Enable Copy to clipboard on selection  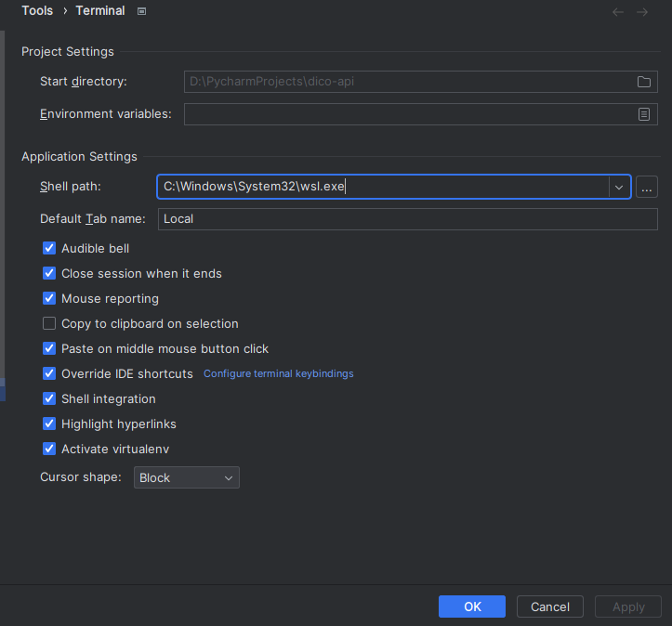(49, 324)
